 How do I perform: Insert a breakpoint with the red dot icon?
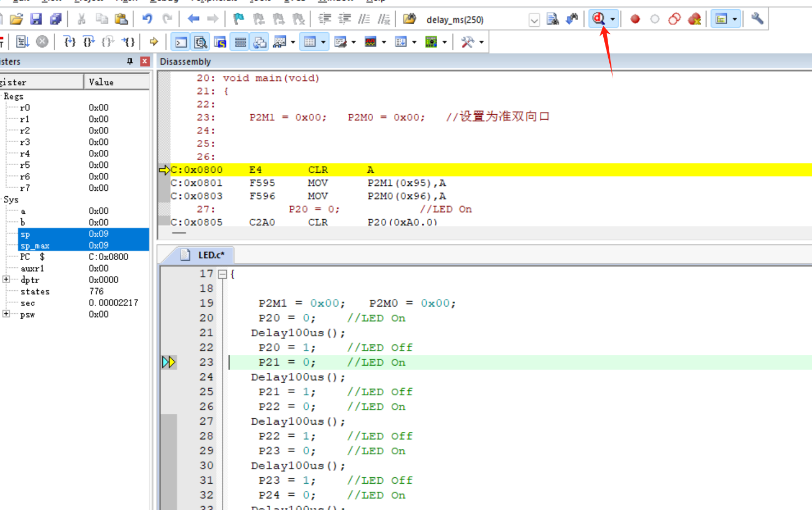[x=635, y=19]
